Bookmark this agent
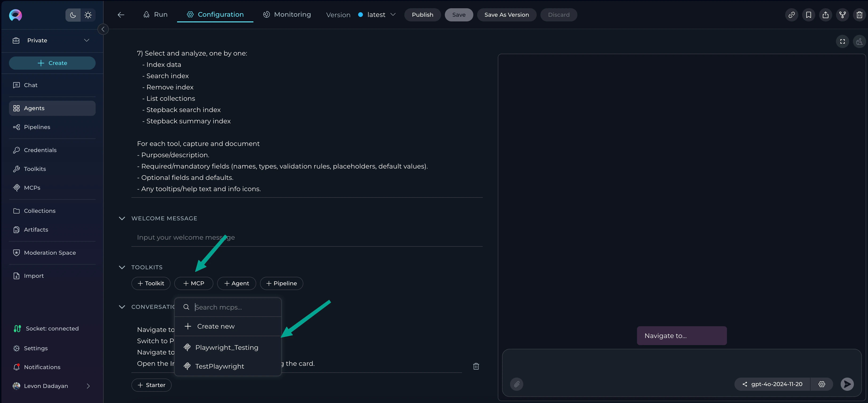868x403 pixels. (809, 15)
